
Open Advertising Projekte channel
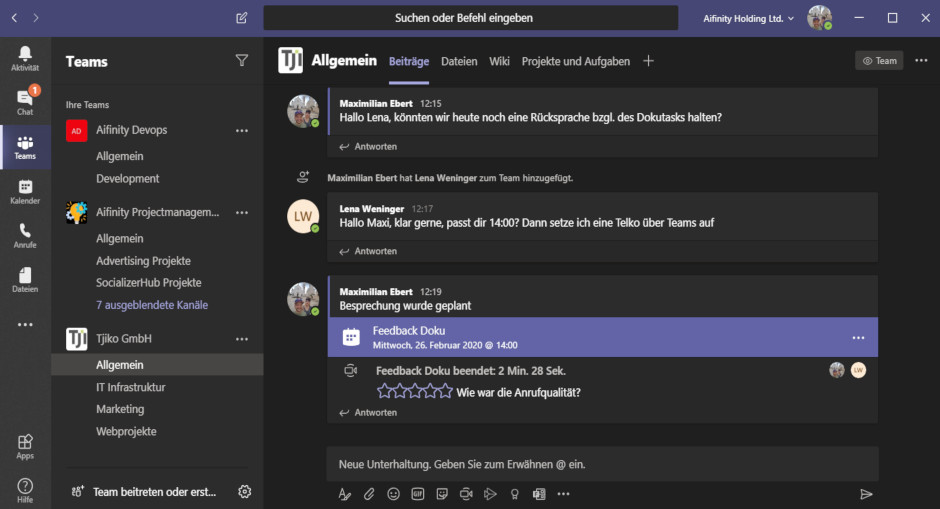click(143, 261)
